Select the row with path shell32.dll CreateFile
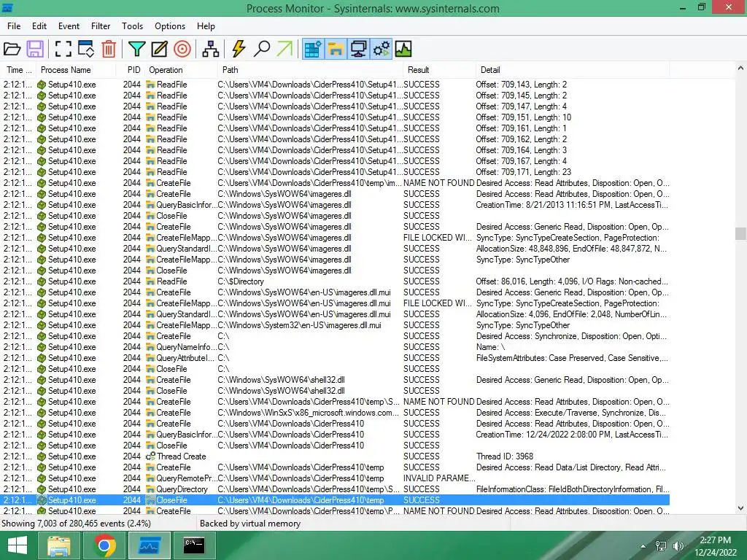The height and width of the screenshot is (560, 747). click(x=335, y=380)
